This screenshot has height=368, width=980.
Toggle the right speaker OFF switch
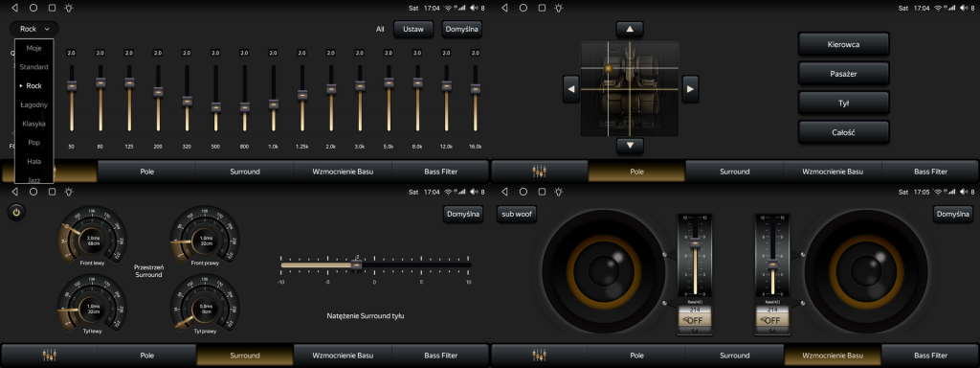coord(772,320)
